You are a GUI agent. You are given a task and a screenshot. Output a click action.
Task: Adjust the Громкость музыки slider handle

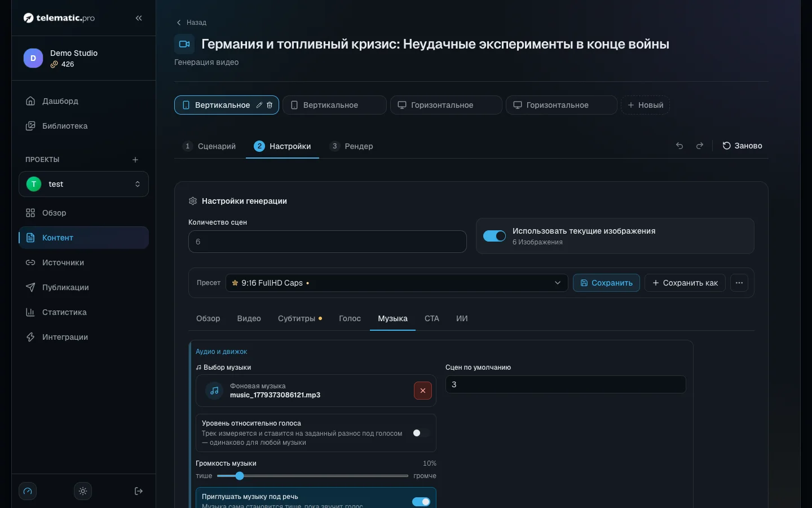[x=240, y=476]
